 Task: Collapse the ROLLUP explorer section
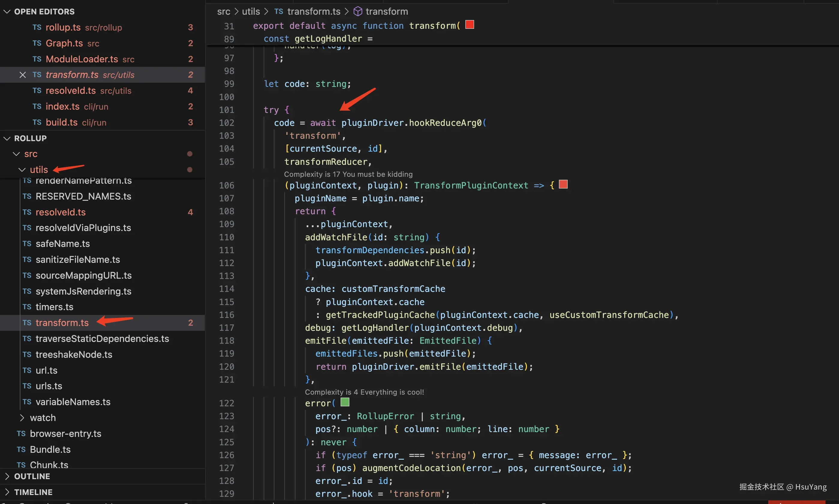[x=7, y=138]
